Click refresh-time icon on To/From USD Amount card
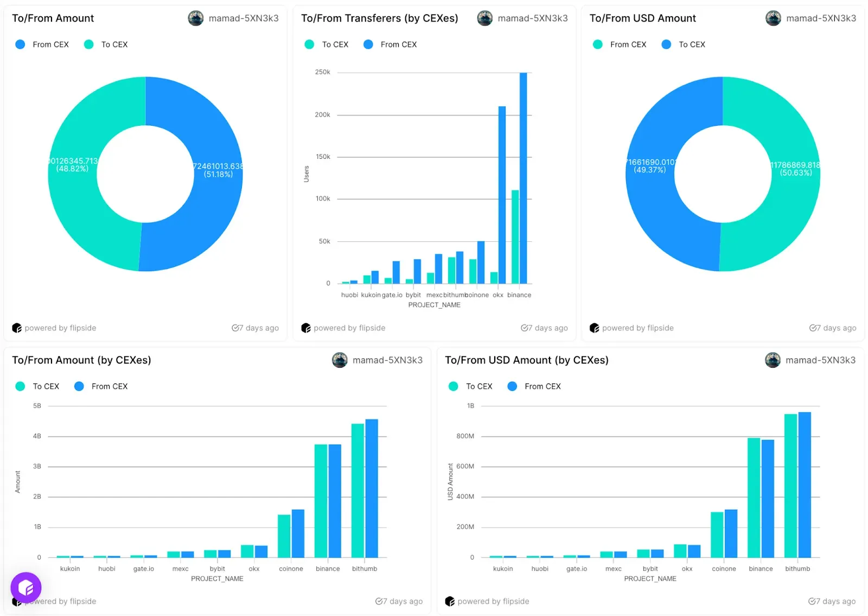 click(x=814, y=328)
